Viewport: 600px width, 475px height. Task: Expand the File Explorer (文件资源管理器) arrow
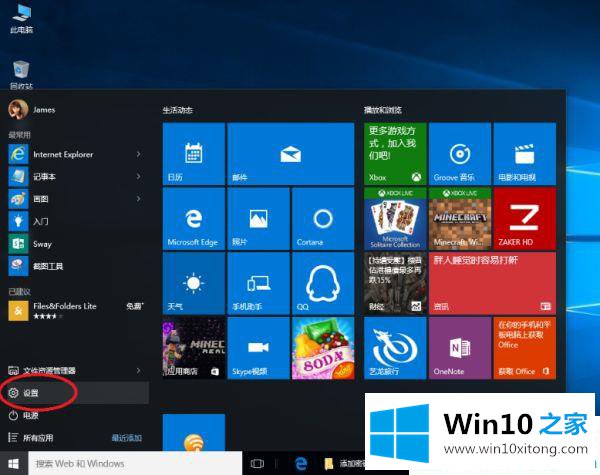[139, 371]
